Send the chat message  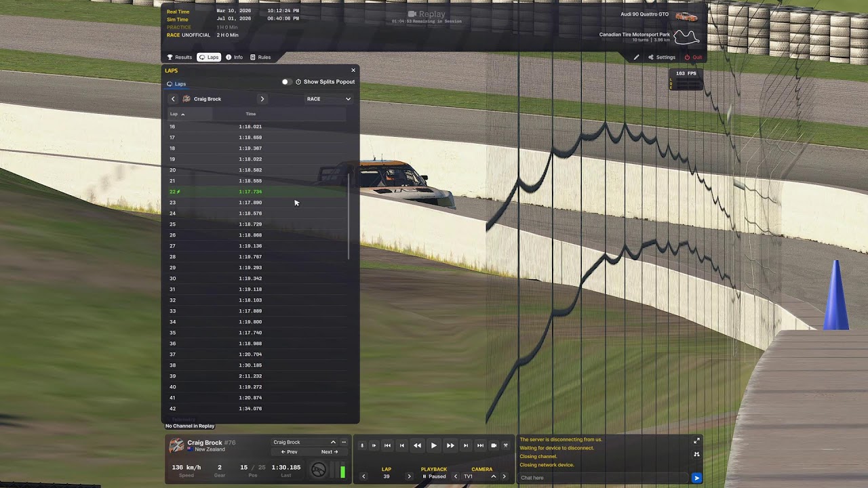(696, 478)
